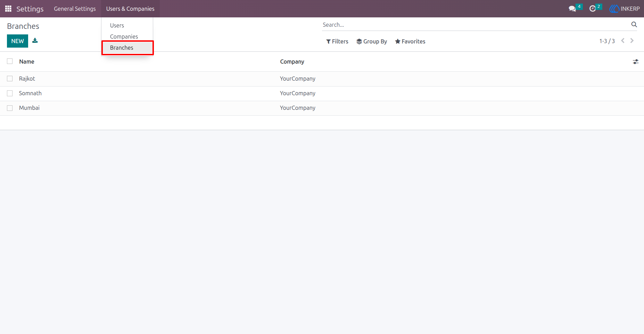Screen dimensions: 644x334
Task: Go to previous page arrow
Action: click(x=623, y=41)
